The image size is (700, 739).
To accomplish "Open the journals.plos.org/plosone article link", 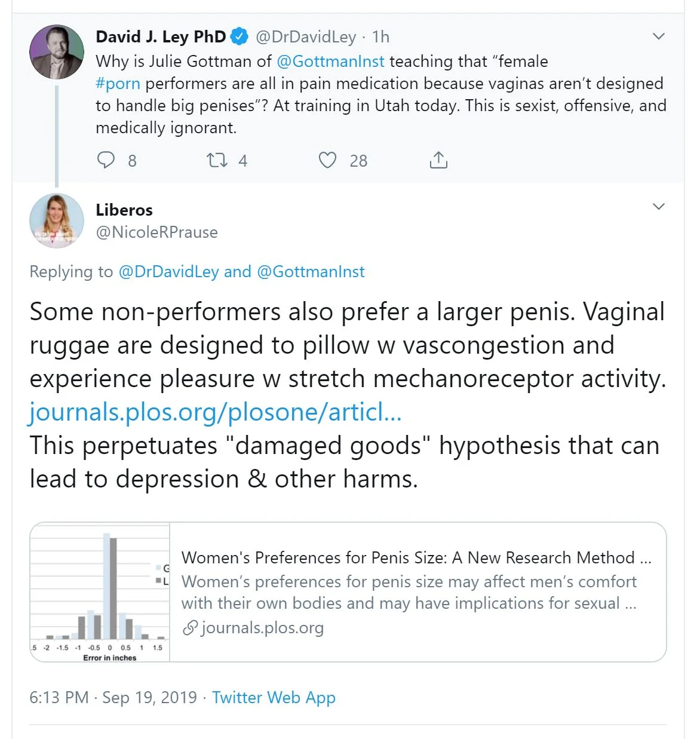I will pos(215,412).
